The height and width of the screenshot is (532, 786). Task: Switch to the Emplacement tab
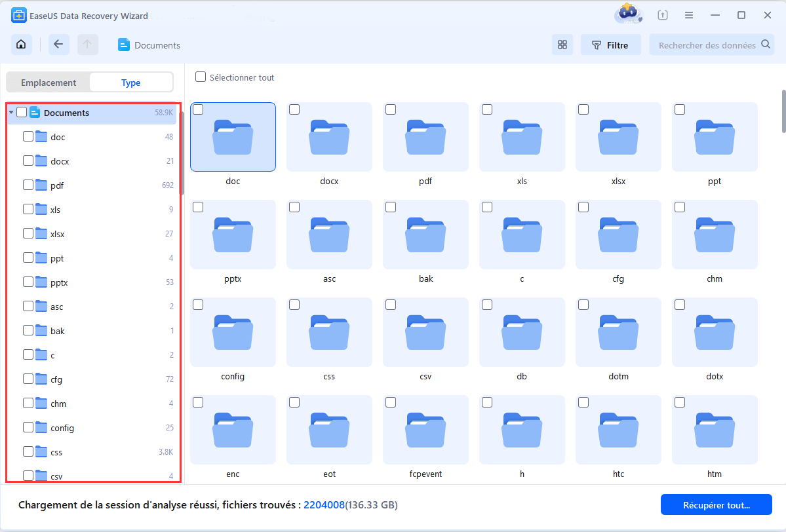click(x=48, y=82)
